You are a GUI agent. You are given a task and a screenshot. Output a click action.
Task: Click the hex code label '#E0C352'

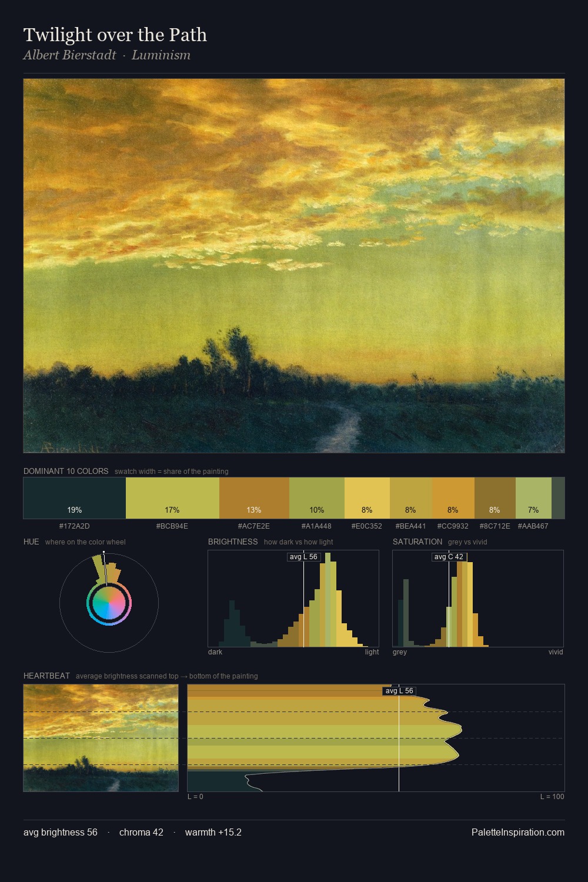(x=367, y=526)
